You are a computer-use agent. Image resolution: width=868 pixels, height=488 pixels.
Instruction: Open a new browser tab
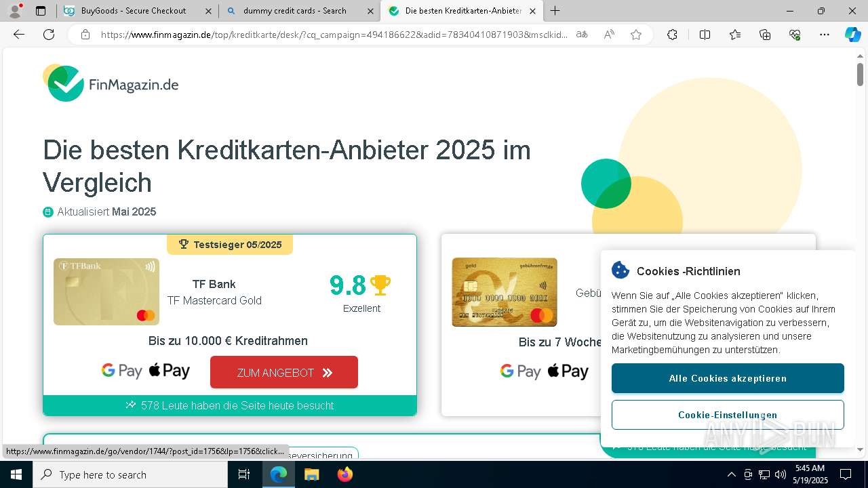tap(555, 11)
